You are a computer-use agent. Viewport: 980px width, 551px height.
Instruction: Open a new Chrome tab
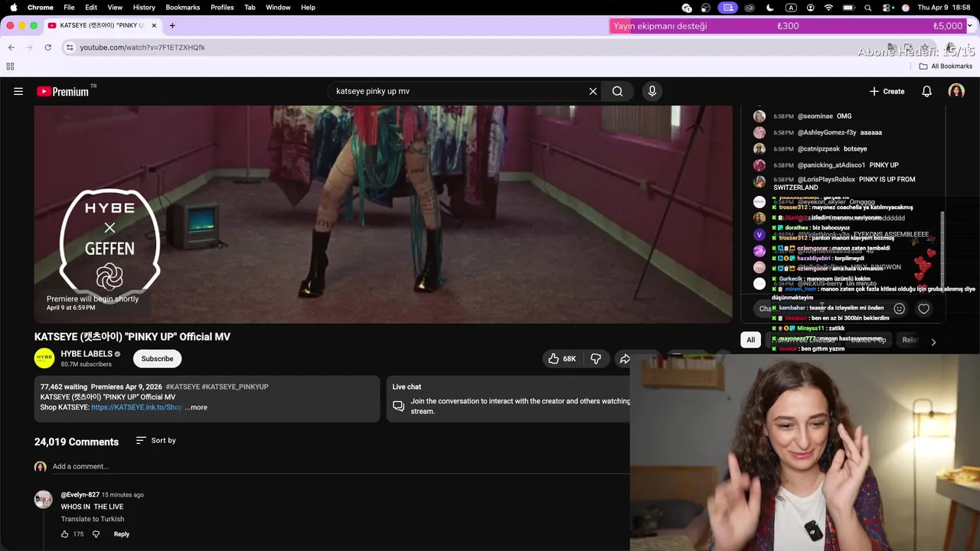[x=172, y=25]
